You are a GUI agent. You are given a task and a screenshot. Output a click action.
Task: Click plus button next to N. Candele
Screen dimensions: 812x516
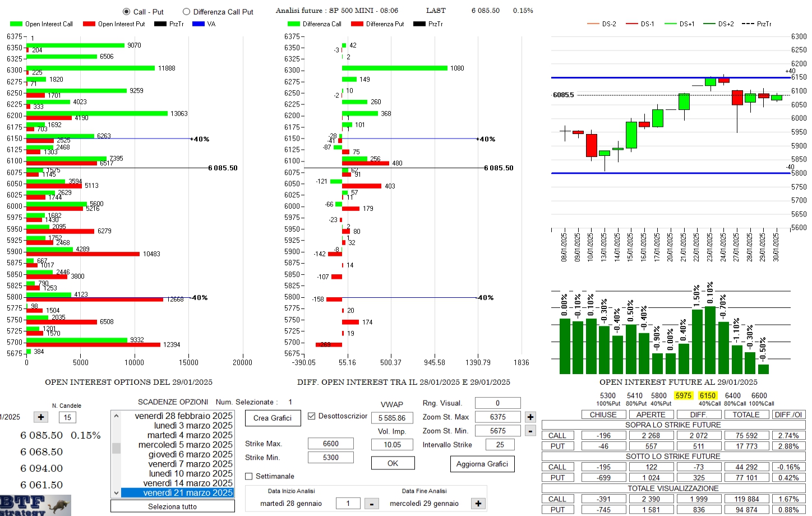41,417
